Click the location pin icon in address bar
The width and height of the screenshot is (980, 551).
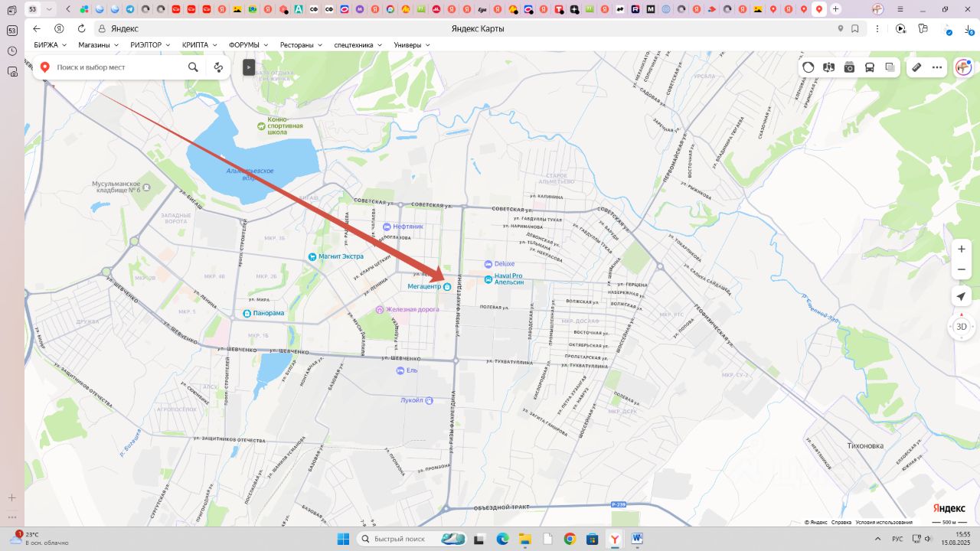pyautogui.click(x=840, y=28)
